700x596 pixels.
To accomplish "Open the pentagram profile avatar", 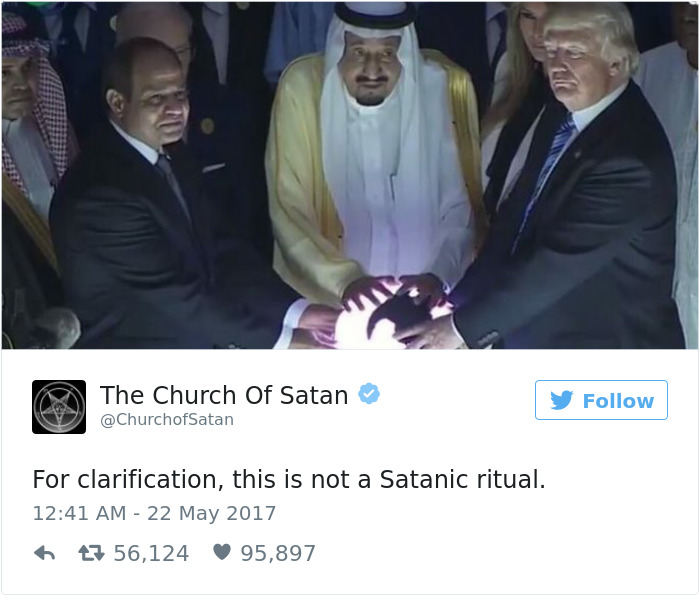I will [59, 407].
